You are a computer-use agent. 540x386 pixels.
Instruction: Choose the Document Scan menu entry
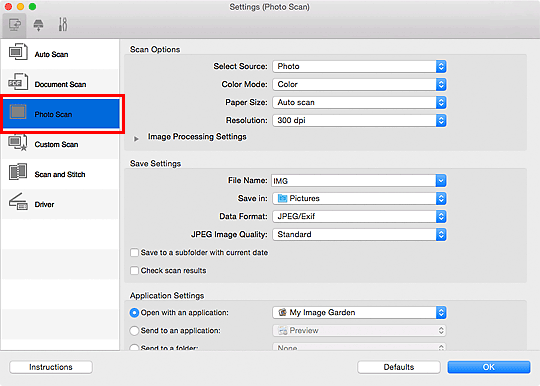[60, 84]
